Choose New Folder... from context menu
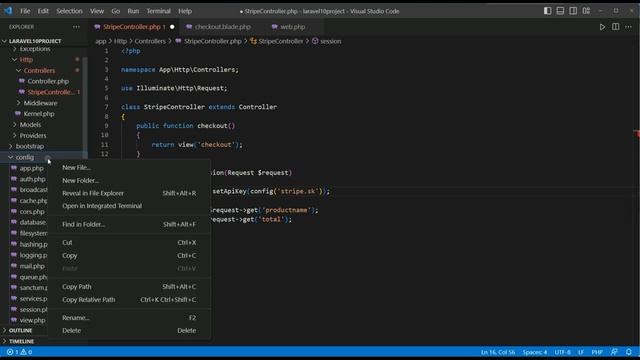Screen dimensions: 640x360 (129, 180)
